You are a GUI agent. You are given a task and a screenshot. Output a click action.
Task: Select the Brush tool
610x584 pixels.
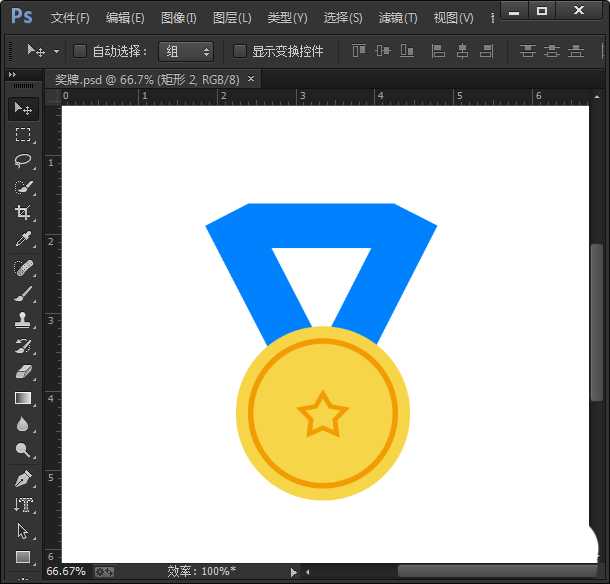pos(23,294)
